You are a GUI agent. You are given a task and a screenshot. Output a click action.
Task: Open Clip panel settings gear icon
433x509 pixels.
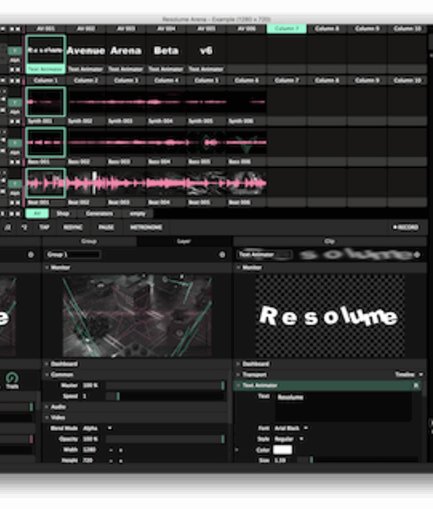(x=417, y=255)
